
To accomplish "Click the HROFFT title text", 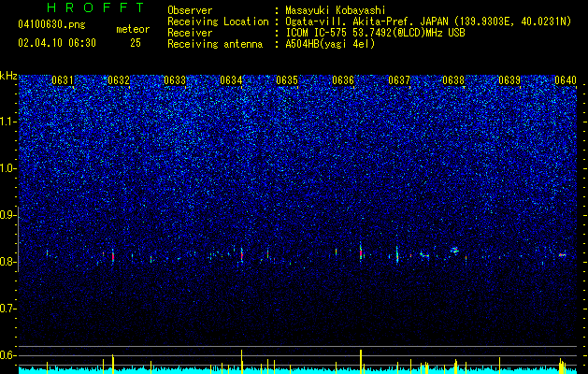I will tap(96, 7).
